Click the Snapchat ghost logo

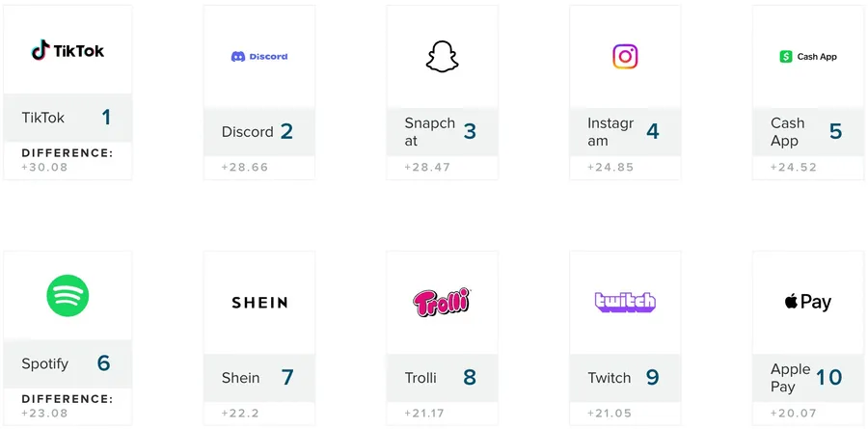(x=443, y=56)
